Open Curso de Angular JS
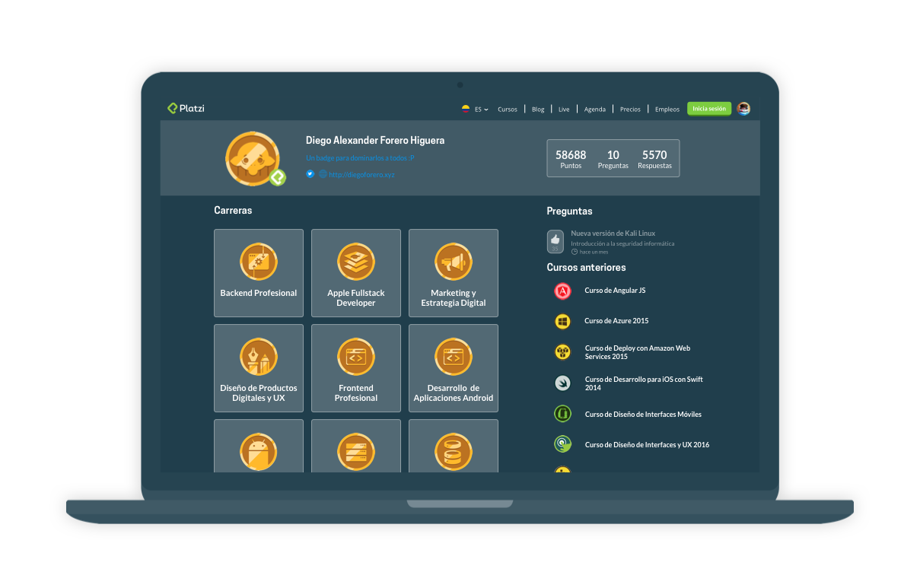 click(x=615, y=291)
